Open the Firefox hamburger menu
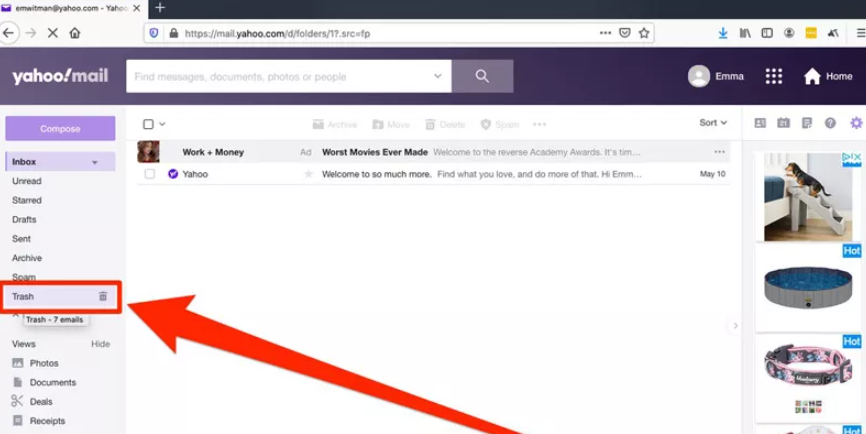 pyautogui.click(x=860, y=33)
